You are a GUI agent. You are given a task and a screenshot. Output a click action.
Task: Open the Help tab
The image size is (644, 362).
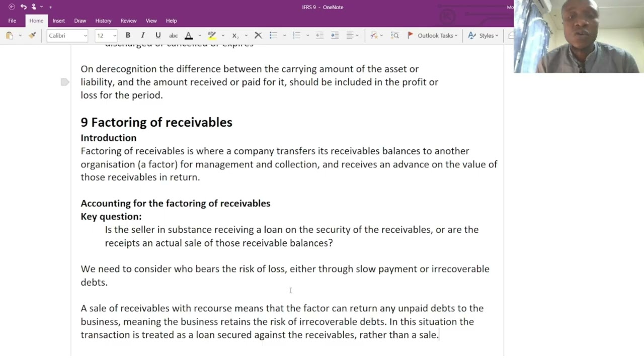point(171,21)
